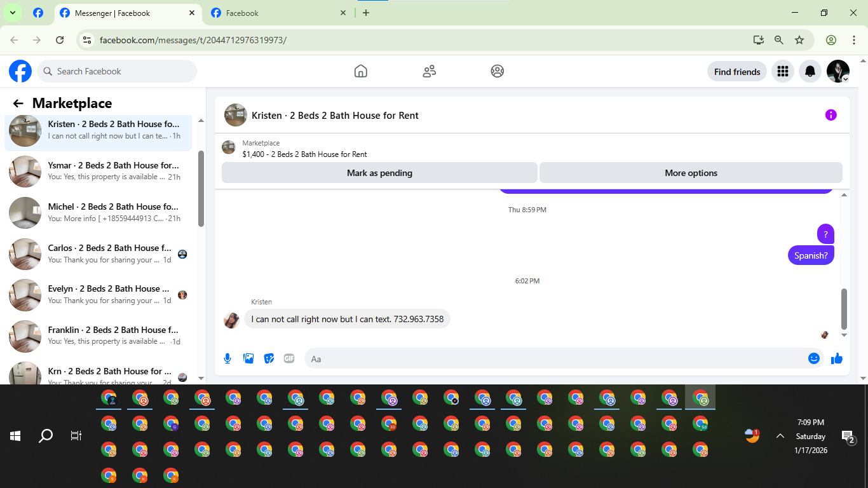
Task: Open Task View on taskbar
Action: click(x=76, y=436)
